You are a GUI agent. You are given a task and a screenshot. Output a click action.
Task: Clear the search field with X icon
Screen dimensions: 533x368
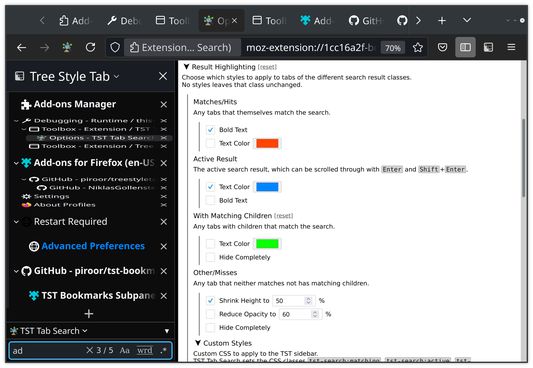pos(89,350)
